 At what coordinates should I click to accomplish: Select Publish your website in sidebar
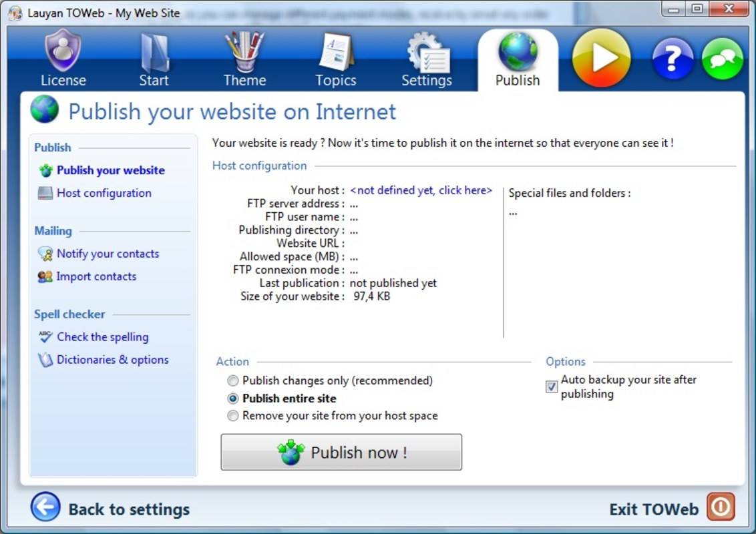coord(110,170)
